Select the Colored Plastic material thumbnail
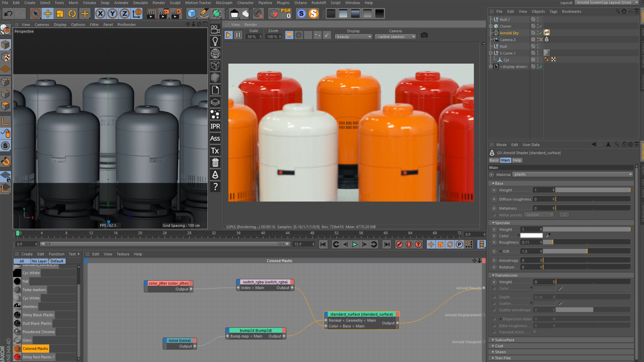Image resolution: width=644 pixels, height=362 pixels. 17,348
